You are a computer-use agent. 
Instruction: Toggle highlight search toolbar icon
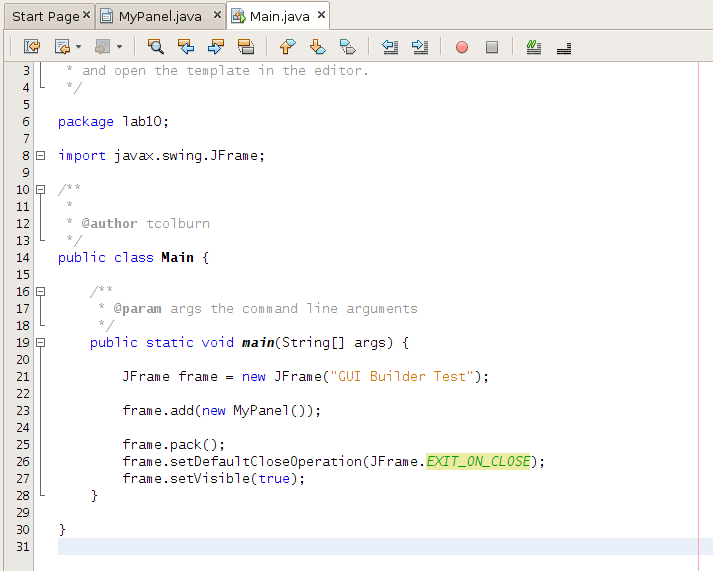(x=246, y=46)
